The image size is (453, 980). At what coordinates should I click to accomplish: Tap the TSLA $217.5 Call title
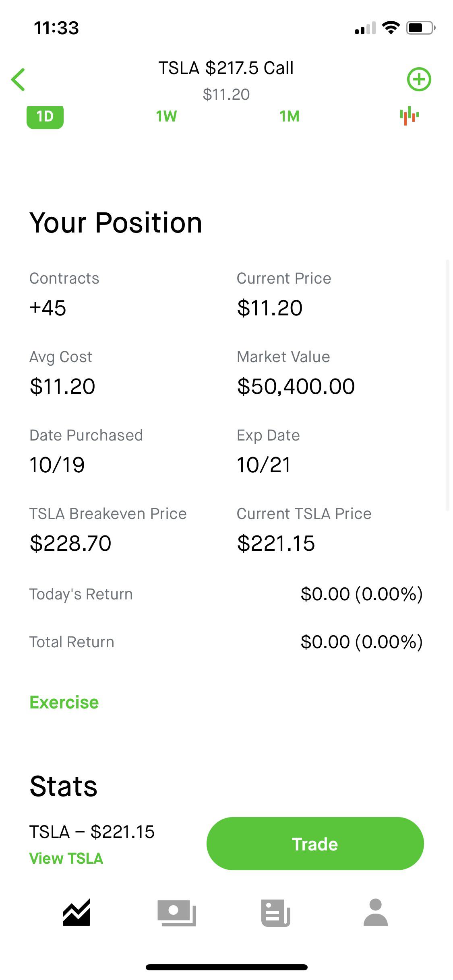[226, 68]
